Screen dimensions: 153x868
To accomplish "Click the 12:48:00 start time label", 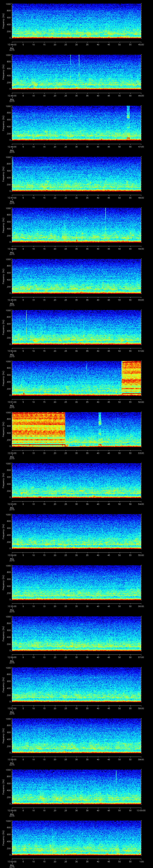I will click(12, 249).
